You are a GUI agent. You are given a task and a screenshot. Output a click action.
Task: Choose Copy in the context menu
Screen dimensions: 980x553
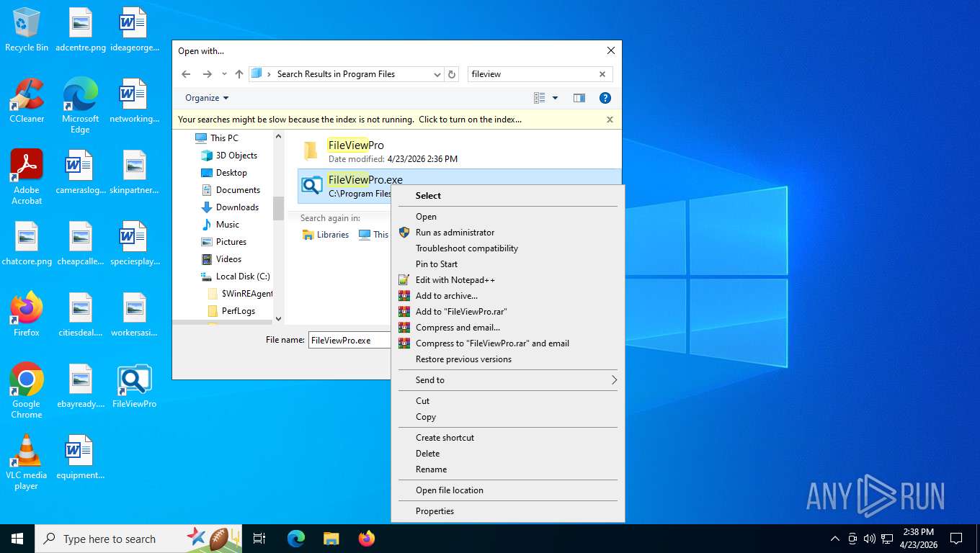pyautogui.click(x=508, y=417)
